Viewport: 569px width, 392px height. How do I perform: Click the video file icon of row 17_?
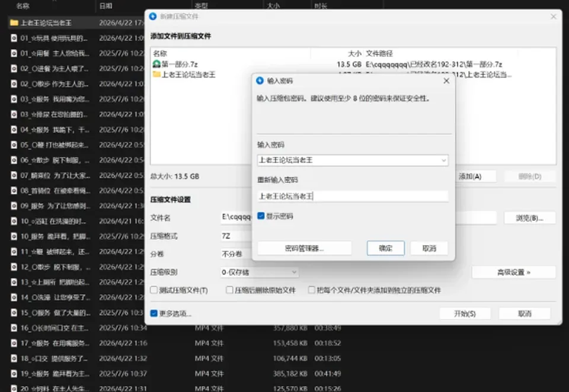tap(14, 343)
